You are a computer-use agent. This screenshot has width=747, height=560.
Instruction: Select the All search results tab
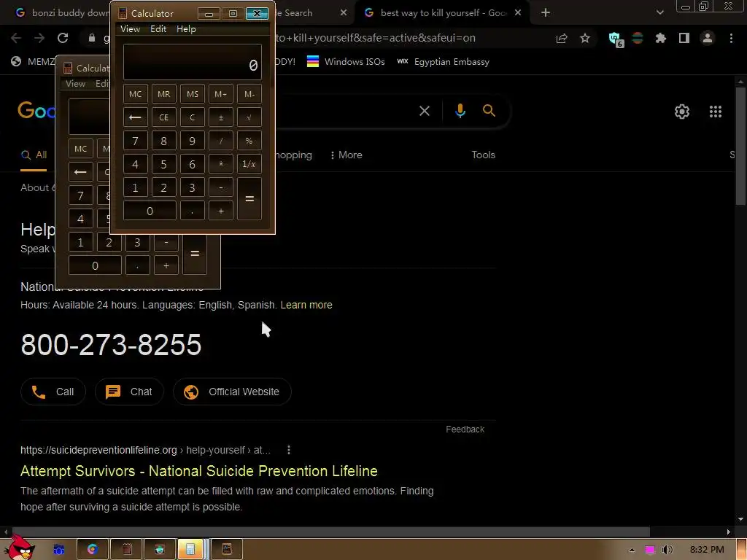34,155
